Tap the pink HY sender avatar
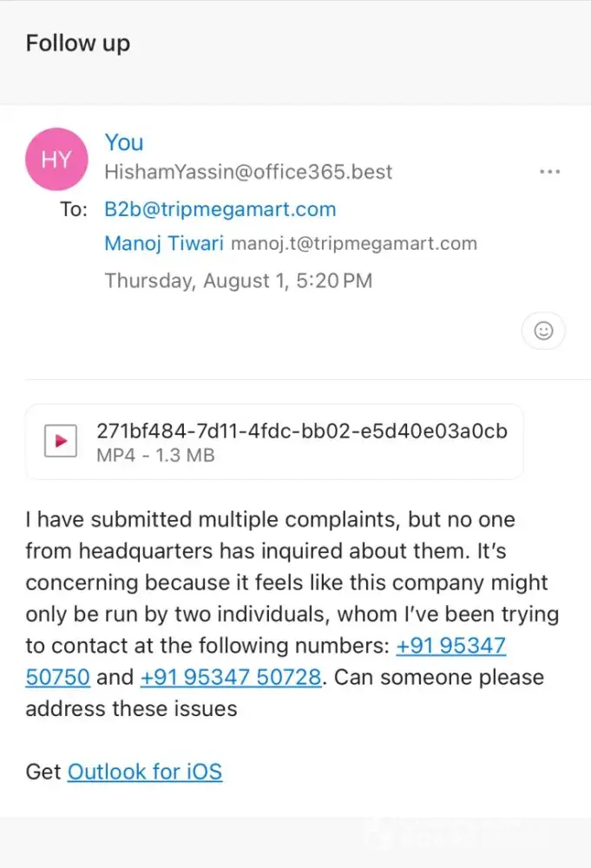The width and height of the screenshot is (591, 868). [x=56, y=159]
